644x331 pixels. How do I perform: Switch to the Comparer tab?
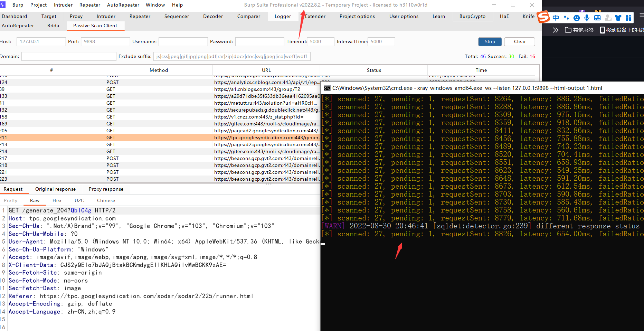249,16
